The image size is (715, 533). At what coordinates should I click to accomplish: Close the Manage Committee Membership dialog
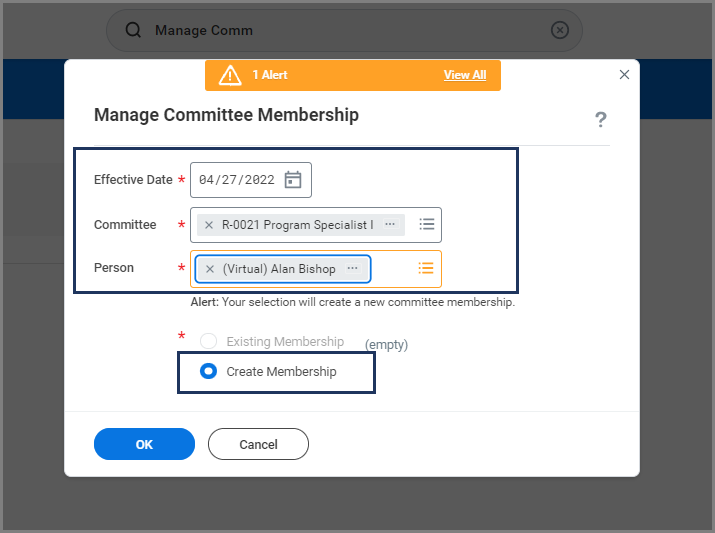tap(625, 75)
